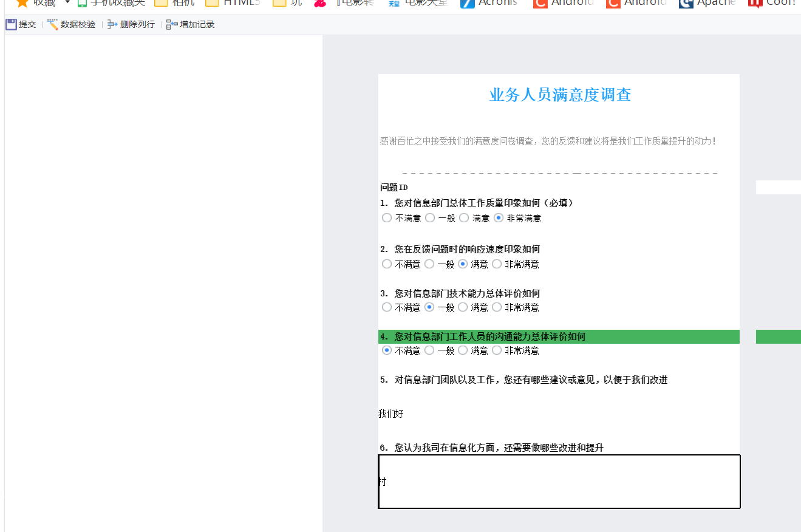
Task: Click the 删除列行 toolbar icon
Action: [112, 25]
